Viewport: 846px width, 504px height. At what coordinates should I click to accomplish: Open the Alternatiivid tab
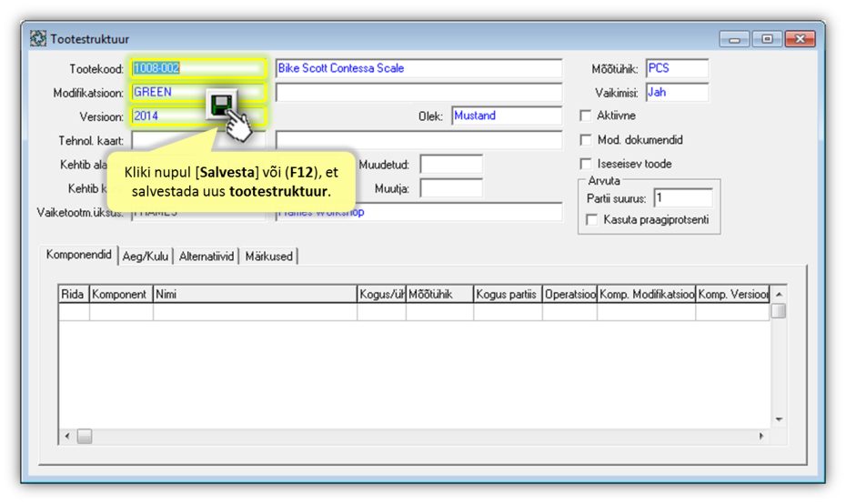pos(206,257)
